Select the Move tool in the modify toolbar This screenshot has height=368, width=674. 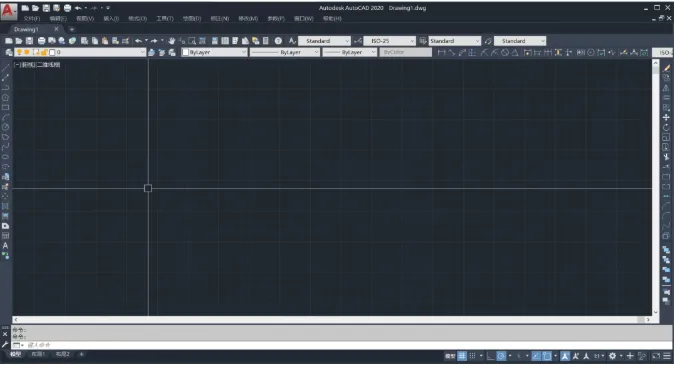[x=666, y=117]
